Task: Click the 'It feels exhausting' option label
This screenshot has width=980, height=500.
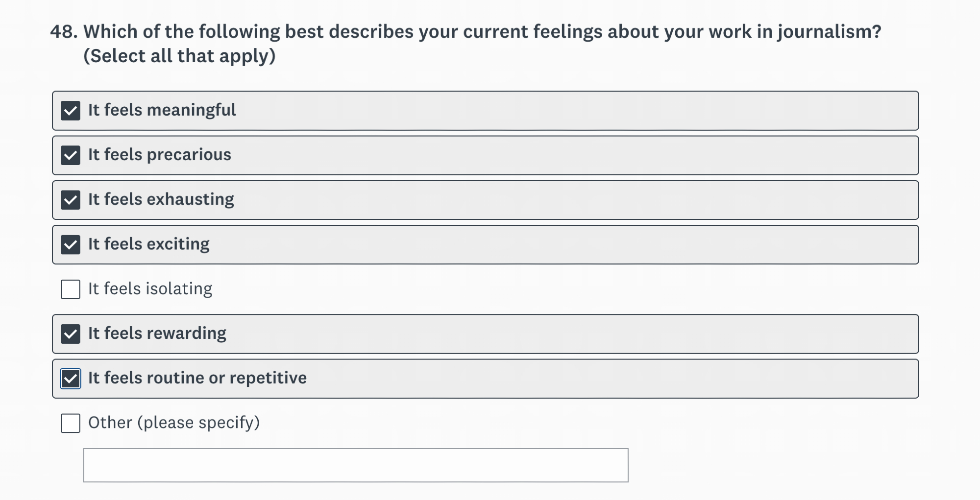Action: click(x=161, y=199)
